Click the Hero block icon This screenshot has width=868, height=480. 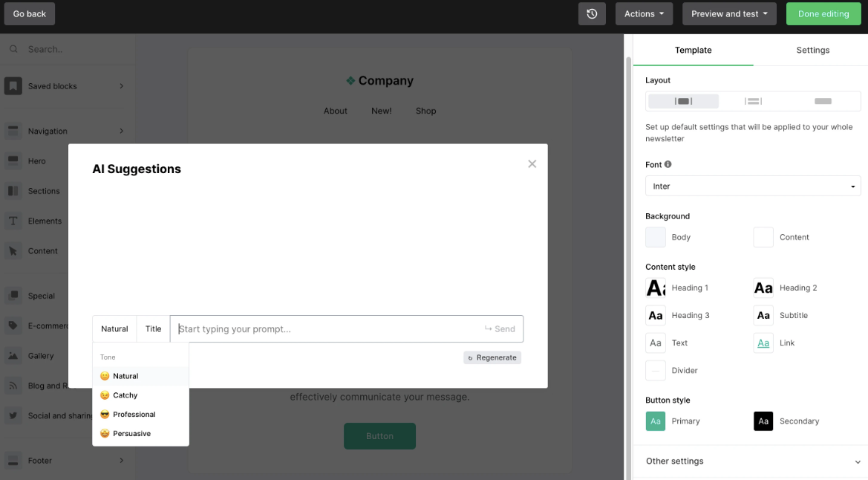click(13, 160)
